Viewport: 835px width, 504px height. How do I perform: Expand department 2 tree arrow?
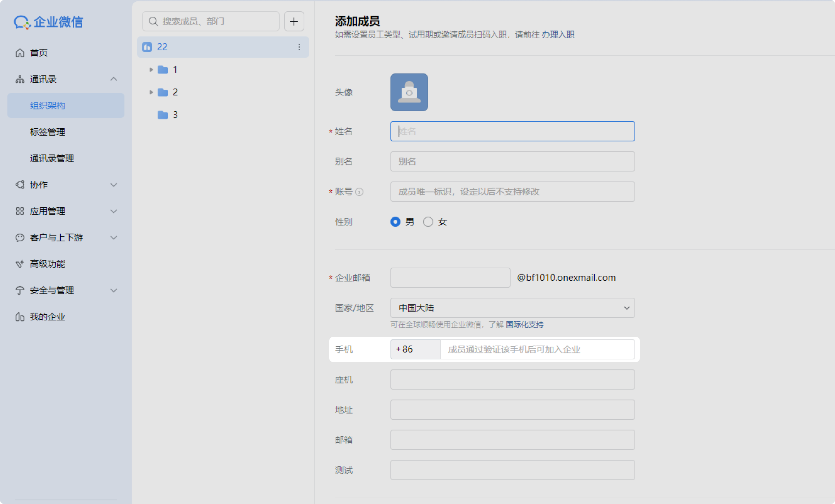(x=151, y=92)
